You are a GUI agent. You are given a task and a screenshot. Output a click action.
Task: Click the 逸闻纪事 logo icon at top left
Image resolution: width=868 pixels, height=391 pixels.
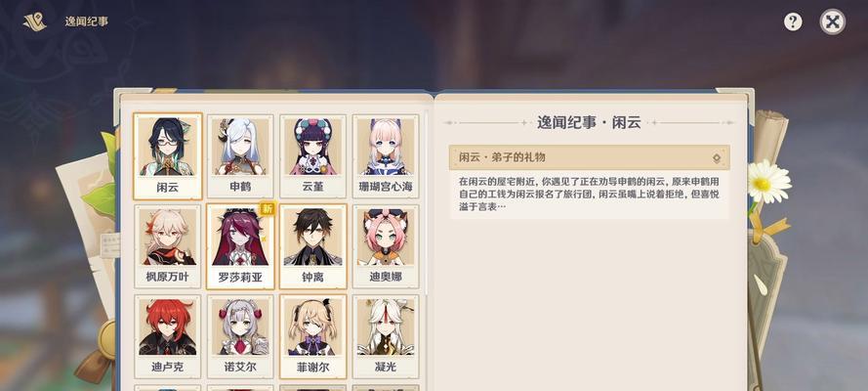[34, 22]
